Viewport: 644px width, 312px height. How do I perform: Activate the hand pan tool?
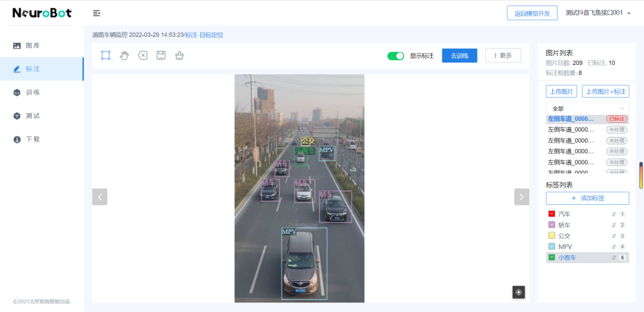pos(124,55)
